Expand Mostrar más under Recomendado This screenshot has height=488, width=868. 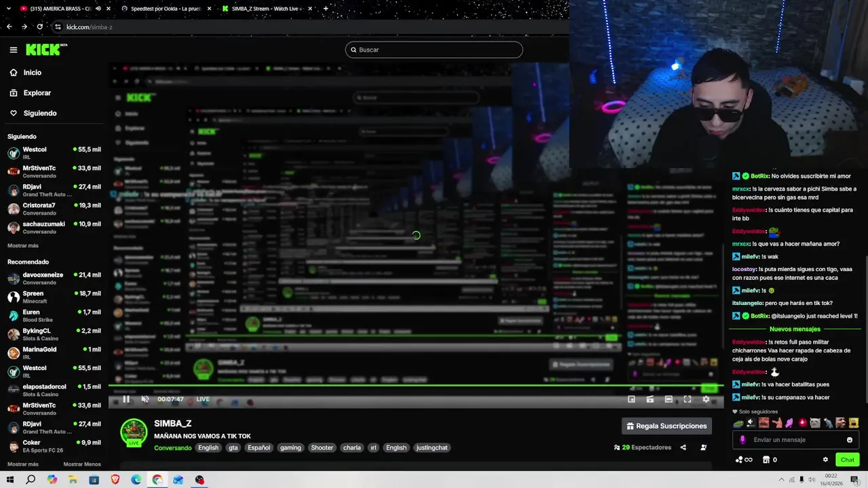click(23, 464)
